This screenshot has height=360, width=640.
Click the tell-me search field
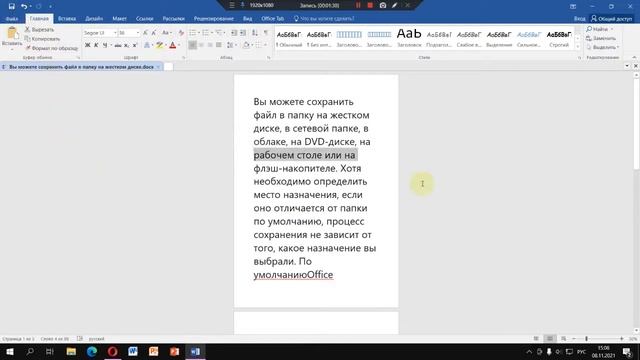point(324,19)
